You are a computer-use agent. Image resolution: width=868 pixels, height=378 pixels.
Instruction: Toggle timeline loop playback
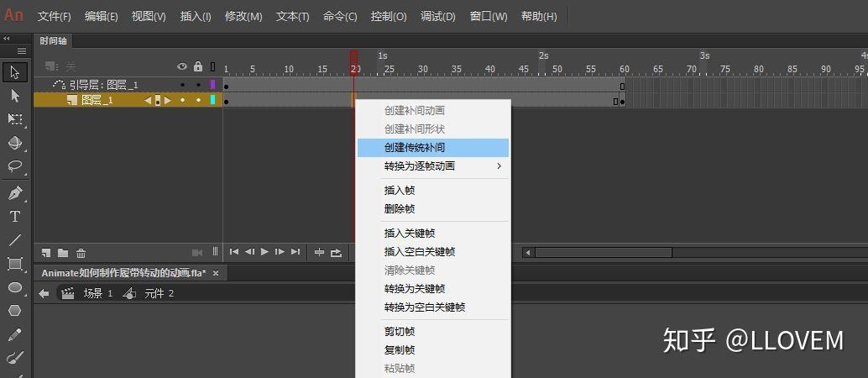tap(336, 252)
